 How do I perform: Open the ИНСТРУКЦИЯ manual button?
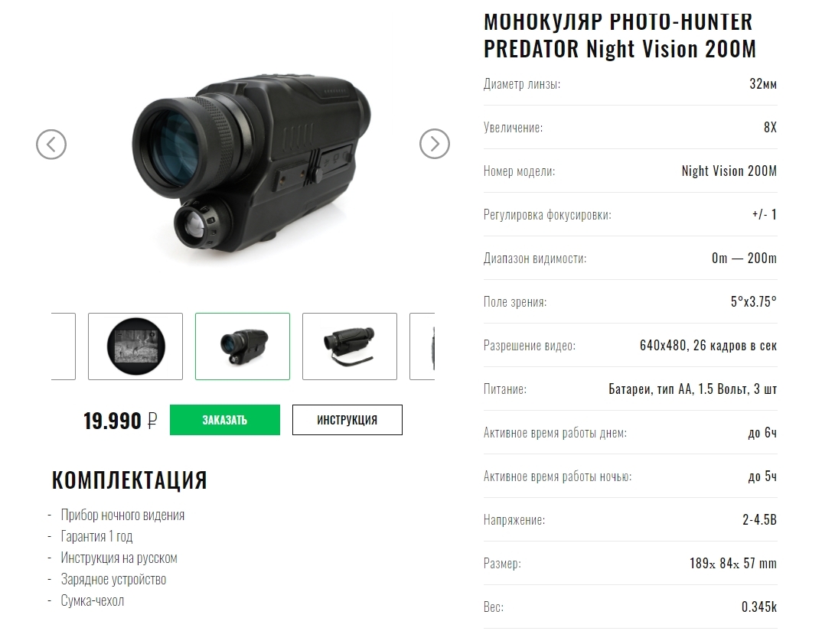(347, 420)
